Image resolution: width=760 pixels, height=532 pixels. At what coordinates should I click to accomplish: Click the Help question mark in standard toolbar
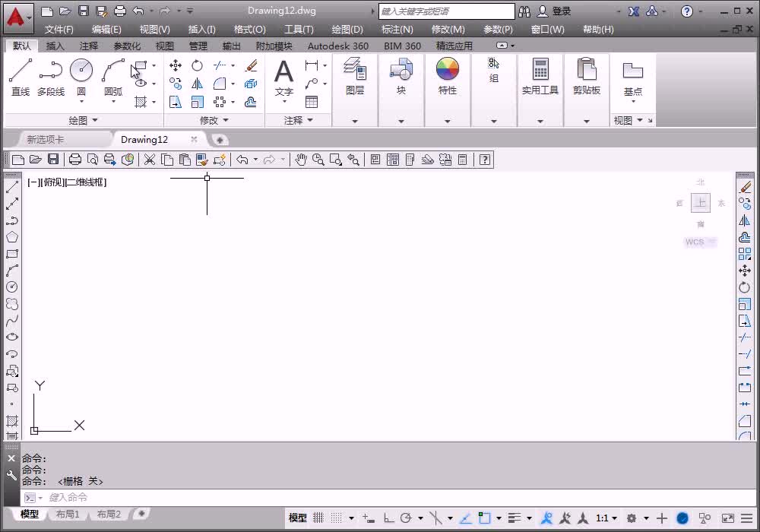point(485,160)
